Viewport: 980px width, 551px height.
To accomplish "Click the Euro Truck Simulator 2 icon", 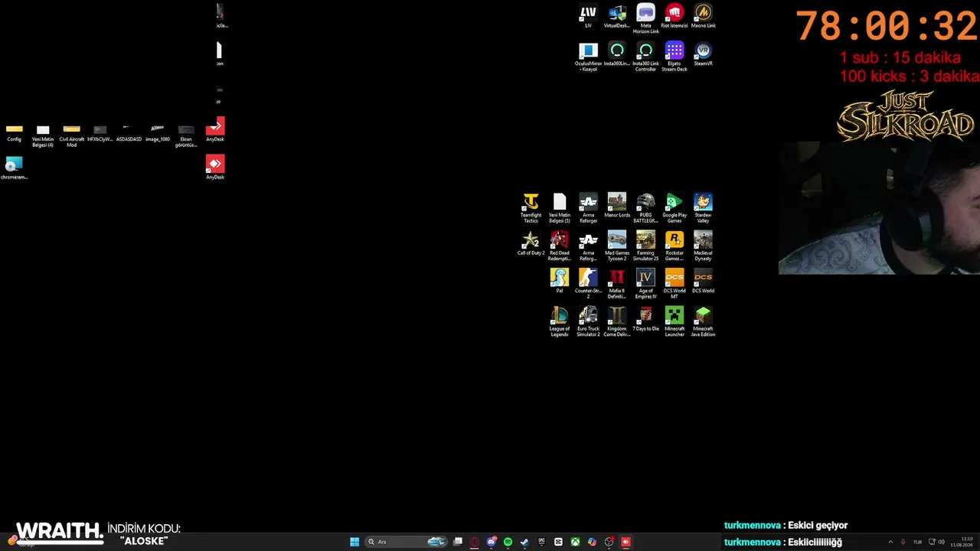I will point(588,322).
